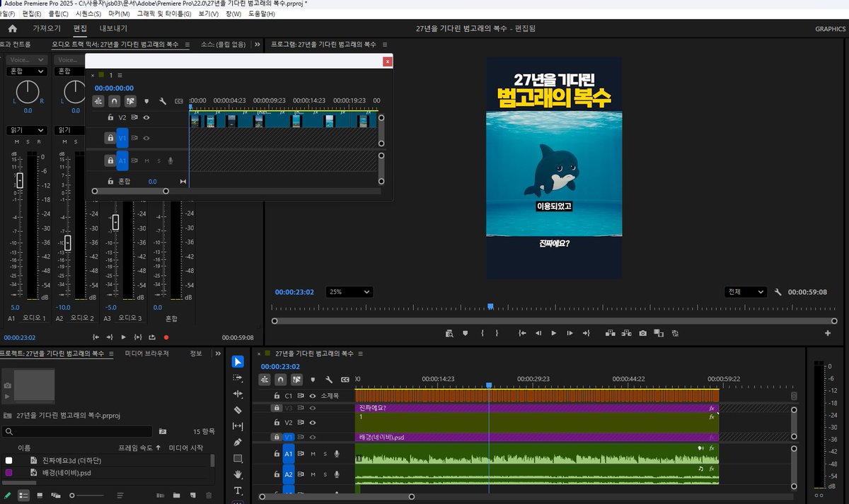
Task: Click search bin icon beside project search
Action: pos(163,431)
